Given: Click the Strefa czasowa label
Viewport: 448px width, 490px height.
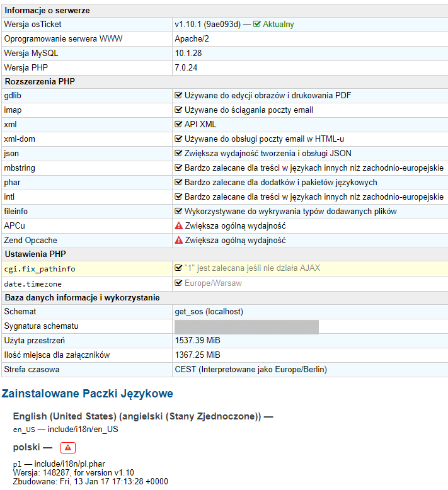Looking at the screenshot, I should tap(32, 369).
